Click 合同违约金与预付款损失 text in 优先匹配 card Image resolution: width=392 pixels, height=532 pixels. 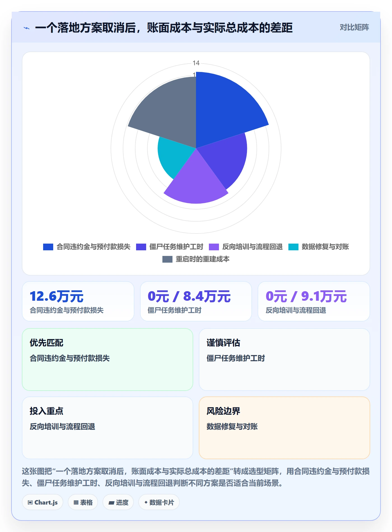pos(70,358)
